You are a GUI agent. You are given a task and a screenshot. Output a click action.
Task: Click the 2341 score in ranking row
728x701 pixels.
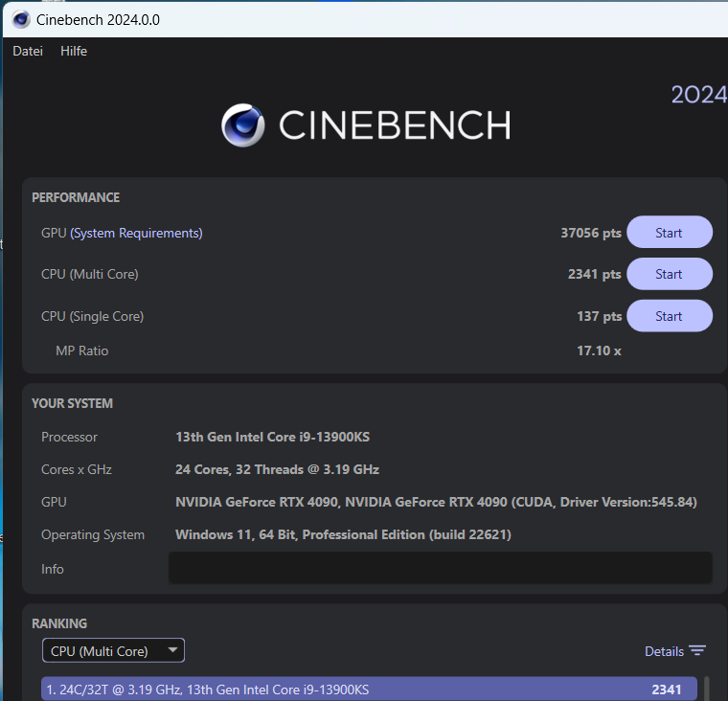[x=667, y=690]
